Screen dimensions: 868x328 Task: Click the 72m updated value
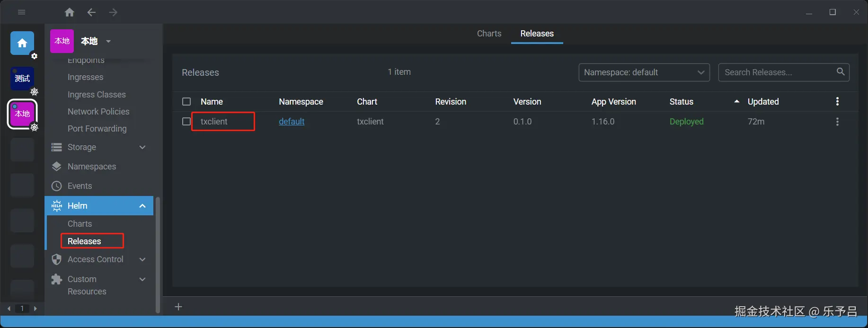click(x=756, y=122)
